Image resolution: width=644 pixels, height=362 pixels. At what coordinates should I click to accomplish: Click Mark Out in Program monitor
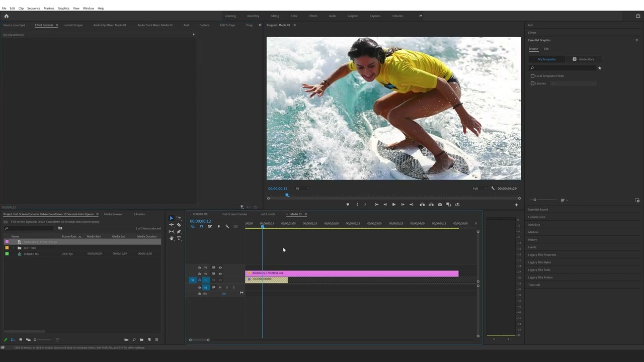(x=365, y=205)
